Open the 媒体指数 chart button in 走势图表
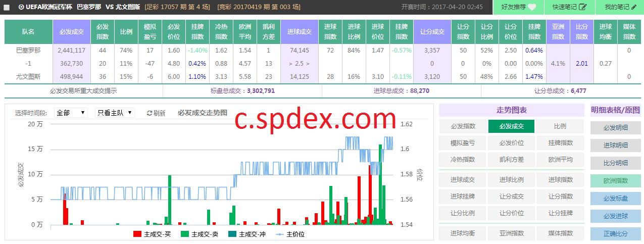 560,233
